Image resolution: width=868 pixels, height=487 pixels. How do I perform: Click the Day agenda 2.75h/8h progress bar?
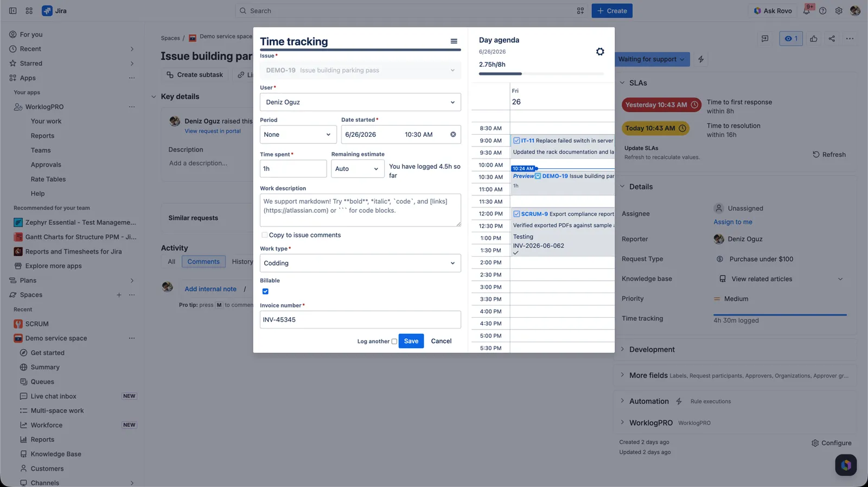541,74
